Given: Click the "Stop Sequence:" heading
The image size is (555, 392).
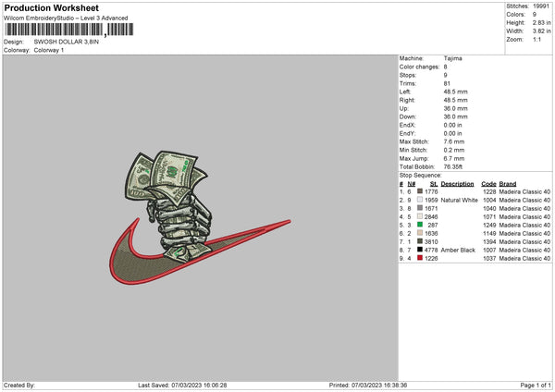Looking at the screenshot, I should (x=421, y=175).
